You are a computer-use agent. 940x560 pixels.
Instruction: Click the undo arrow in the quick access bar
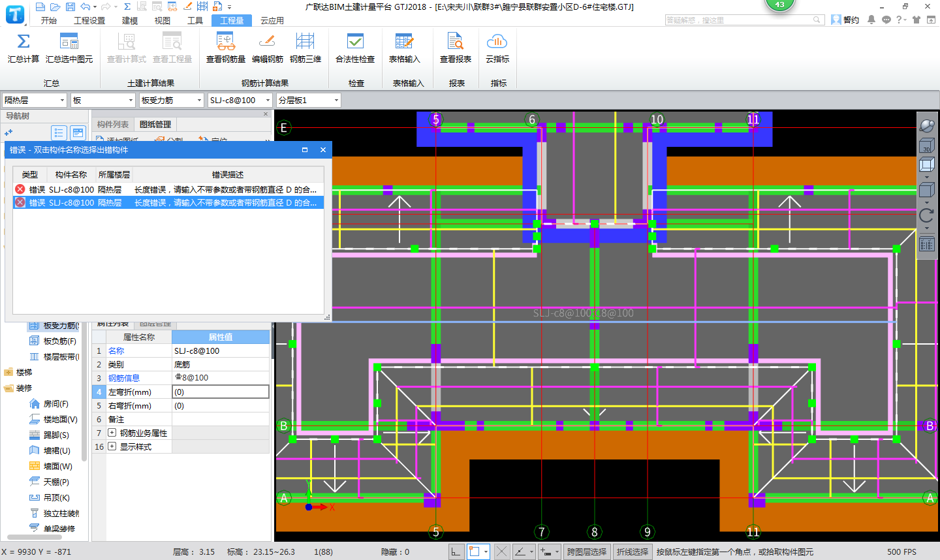tap(85, 7)
